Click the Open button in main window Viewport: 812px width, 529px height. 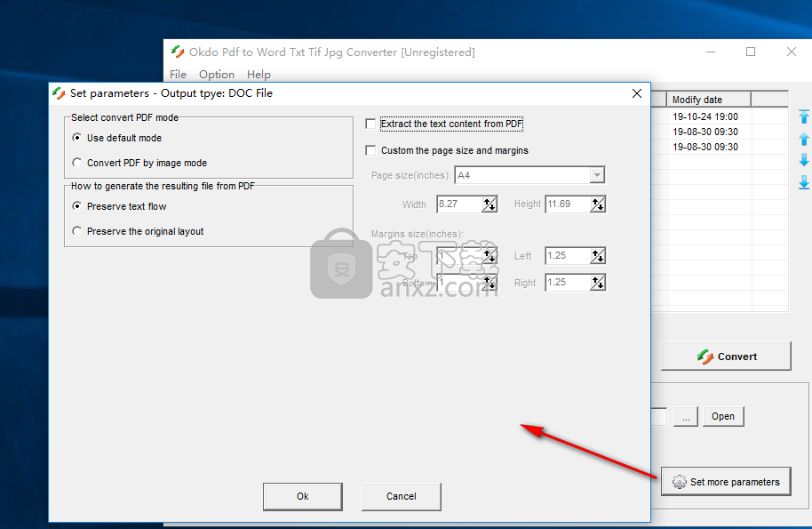point(723,417)
